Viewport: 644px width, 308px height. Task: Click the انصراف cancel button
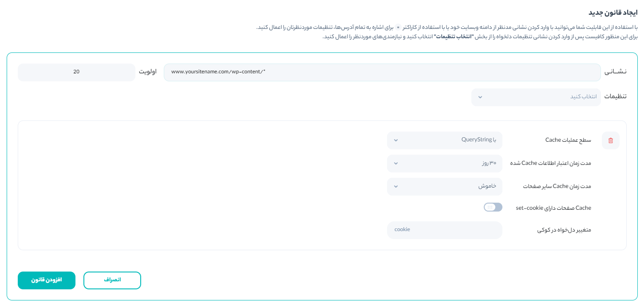click(112, 280)
